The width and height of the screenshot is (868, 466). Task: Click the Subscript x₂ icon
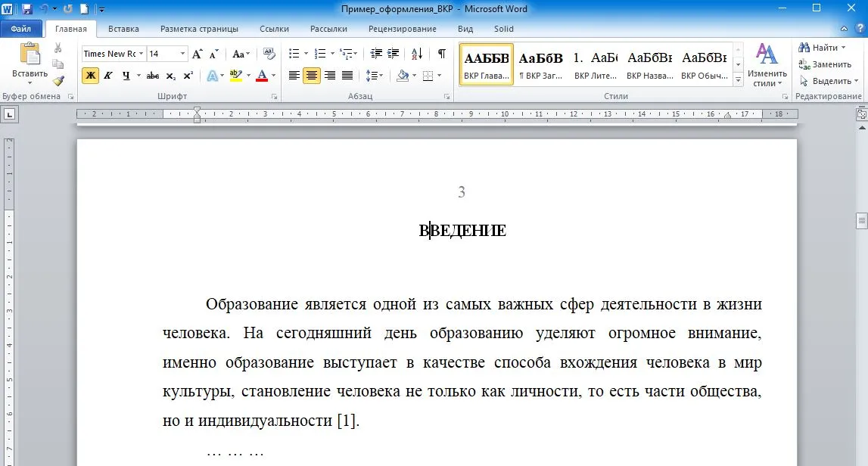[x=171, y=76]
